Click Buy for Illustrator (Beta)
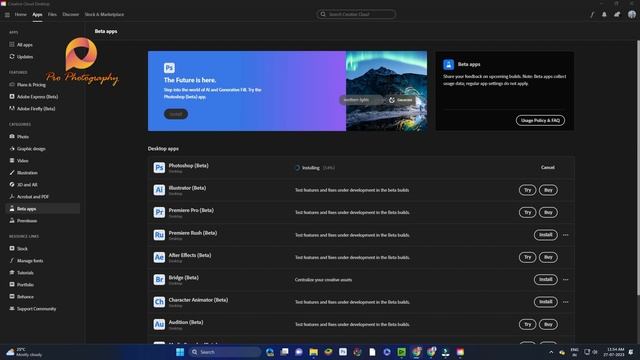This screenshot has height=360, width=640. click(x=548, y=190)
